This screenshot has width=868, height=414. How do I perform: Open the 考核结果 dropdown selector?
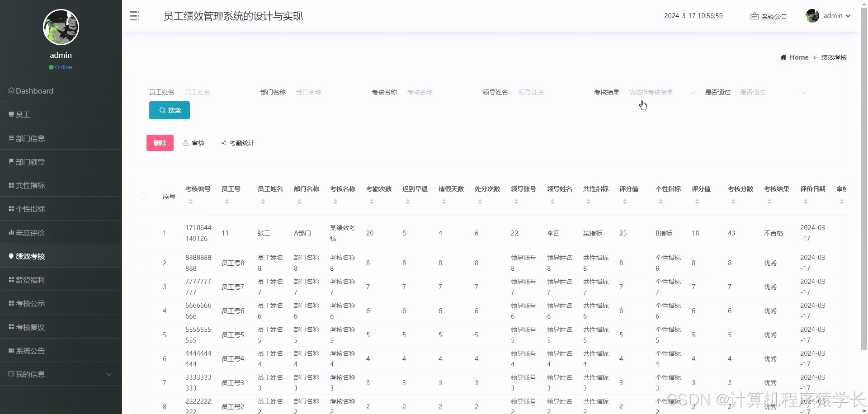(662, 92)
